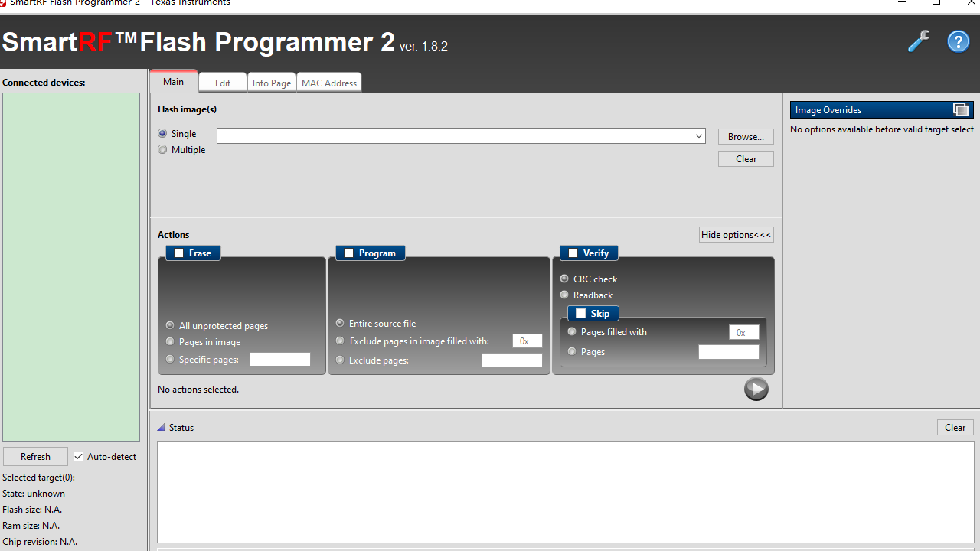Select the Multiple flash images radio
This screenshot has height=551, width=980.
162,149
